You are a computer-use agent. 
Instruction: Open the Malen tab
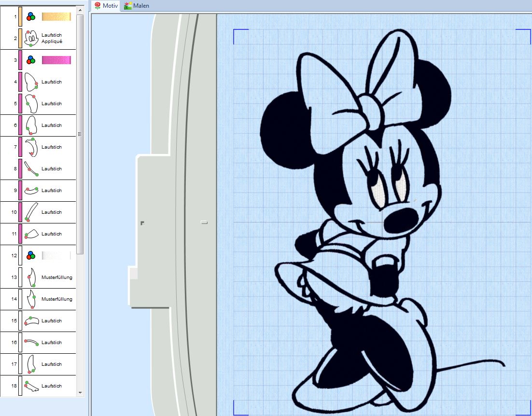click(x=137, y=6)
